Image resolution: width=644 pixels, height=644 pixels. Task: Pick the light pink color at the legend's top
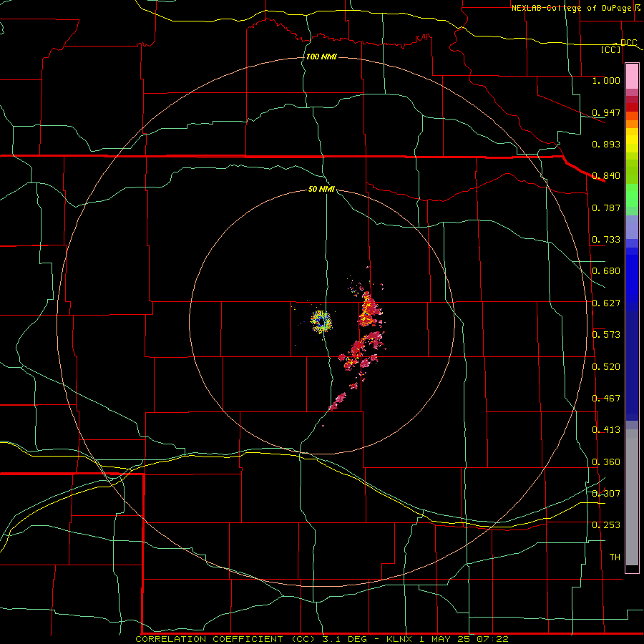pos(632,77)
